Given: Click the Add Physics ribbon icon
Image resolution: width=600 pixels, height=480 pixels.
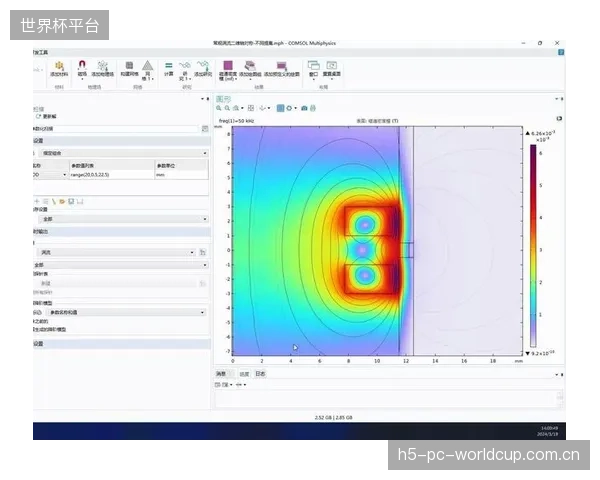Looking at the screenshot, I should [x=102, y=65].
